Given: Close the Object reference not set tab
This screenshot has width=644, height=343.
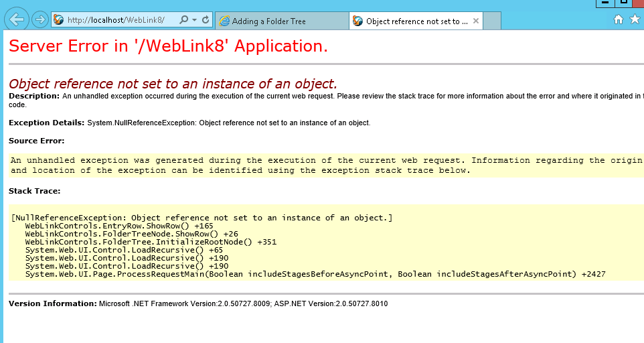Looking at the screenshot, I should 476,21.
